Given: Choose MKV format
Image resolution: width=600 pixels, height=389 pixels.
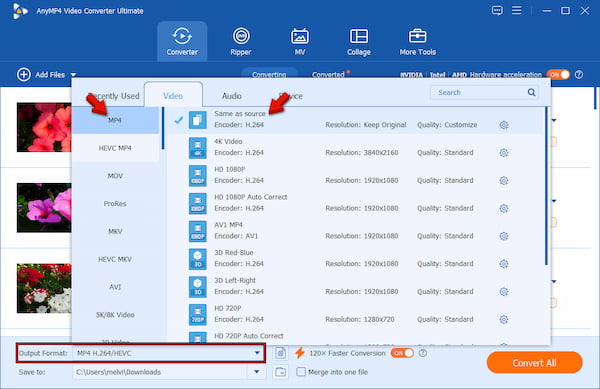Looking at the screenshot, I should pos(115,231).
